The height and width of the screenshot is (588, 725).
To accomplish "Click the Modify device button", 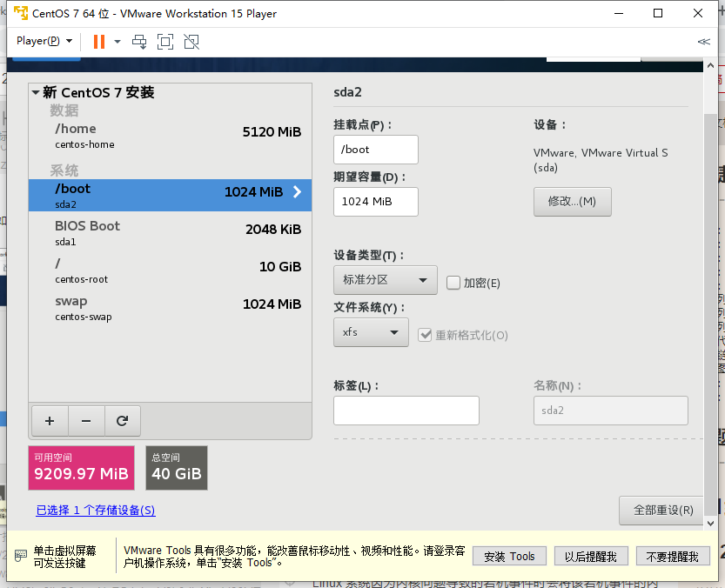I will point(573,202).
